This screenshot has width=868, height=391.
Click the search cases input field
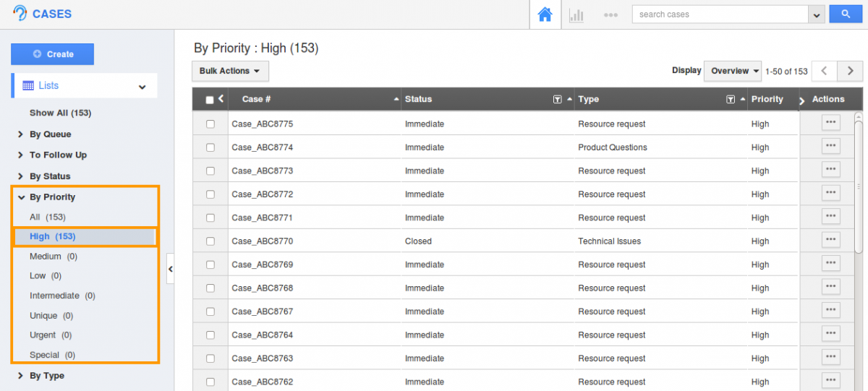(x=720, y=14)
